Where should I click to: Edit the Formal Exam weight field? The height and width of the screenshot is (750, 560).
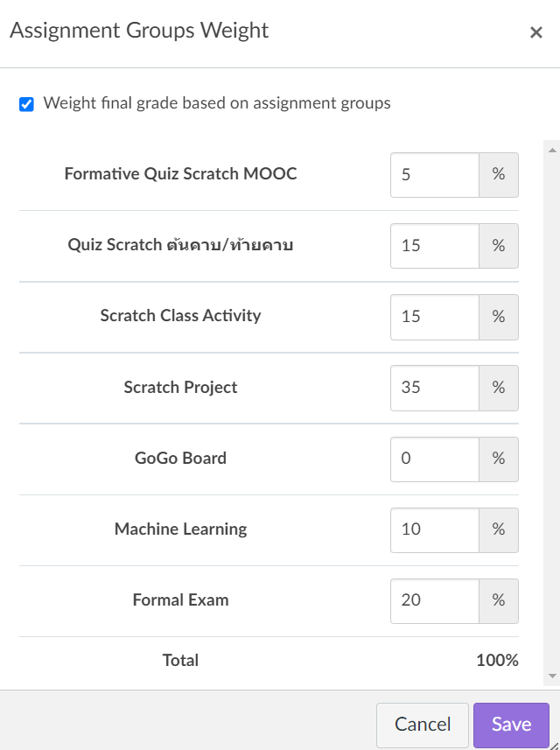(435, 600)
